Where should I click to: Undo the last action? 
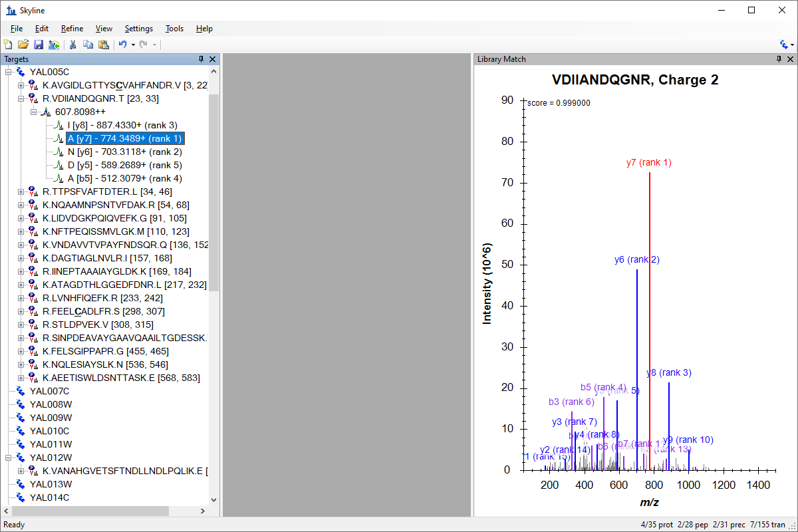coord(122,45)
